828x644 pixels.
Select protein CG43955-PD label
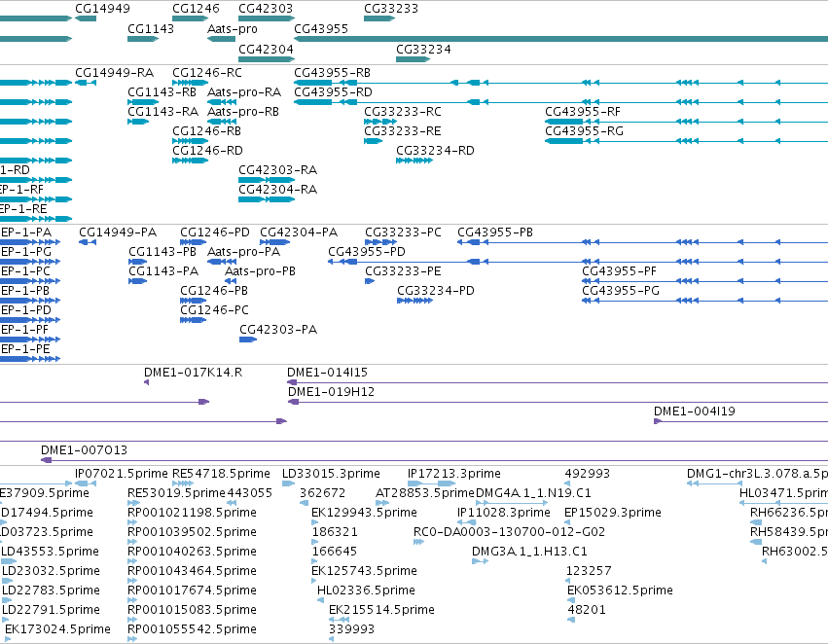pos(367,252)
